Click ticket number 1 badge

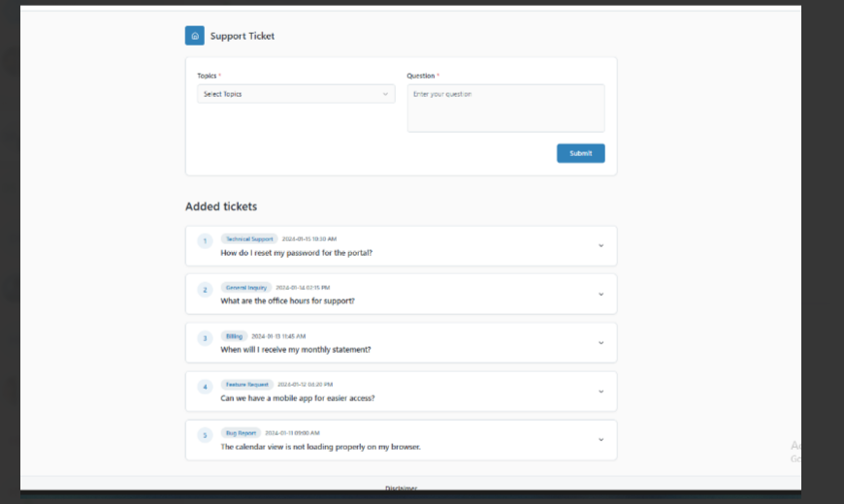coord(205,241)
